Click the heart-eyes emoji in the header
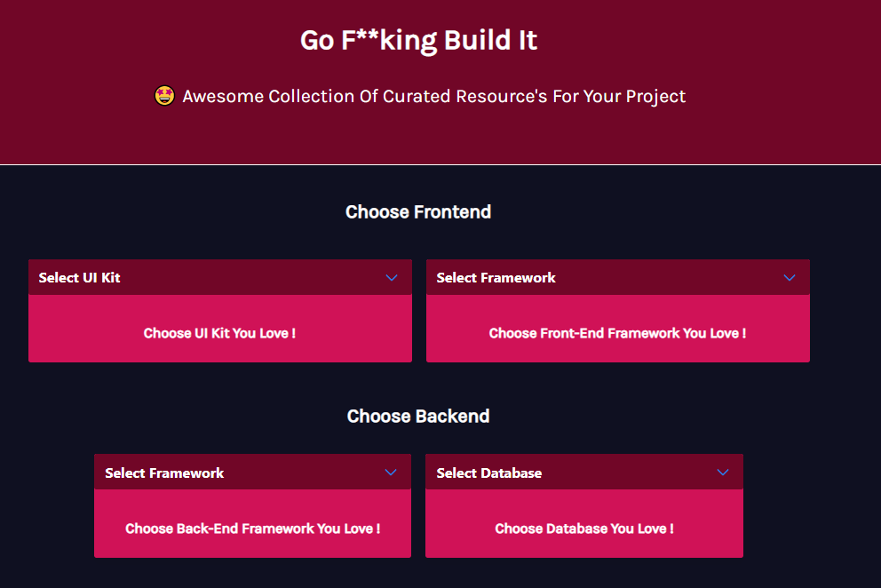Image resolution: width=881 pixels, height=588 pixels. [x=163, y=95]
